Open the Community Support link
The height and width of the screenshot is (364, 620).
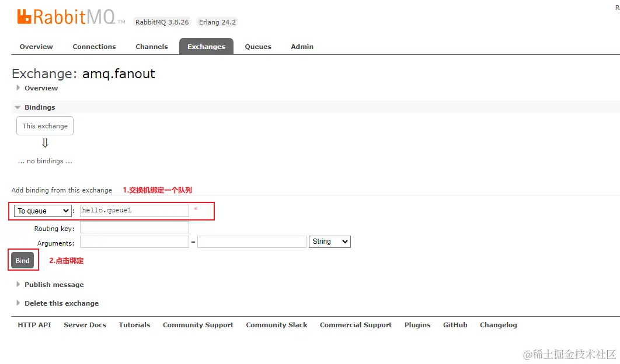tap(198, 325)
